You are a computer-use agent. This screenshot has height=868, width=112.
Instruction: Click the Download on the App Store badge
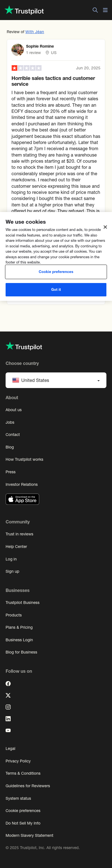pyautogui.click(x=22, y=499)
